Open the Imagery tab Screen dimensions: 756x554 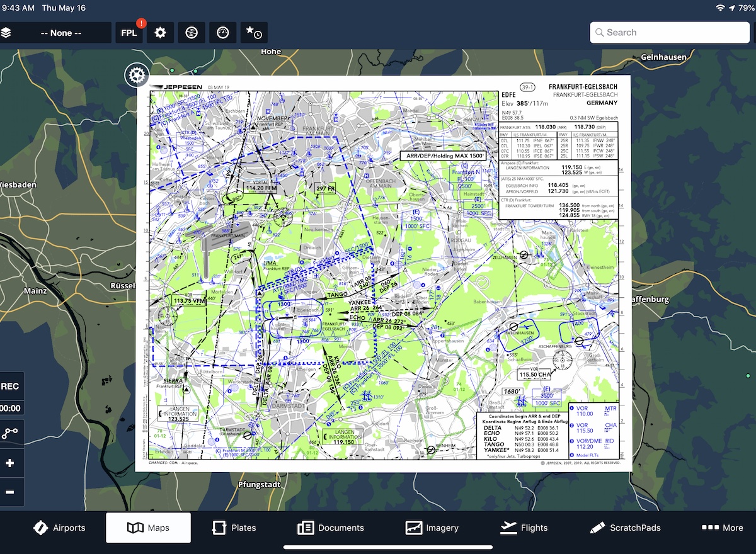click(x=432, y=528)
